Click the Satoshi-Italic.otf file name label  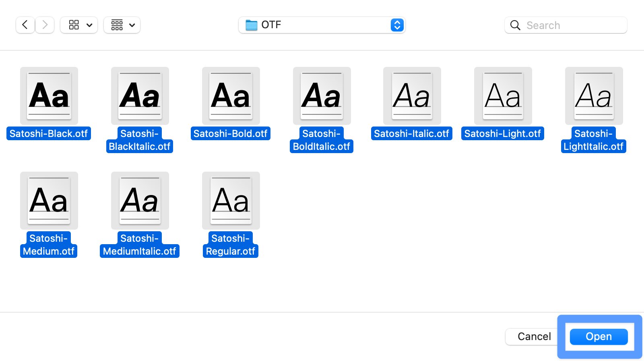point(412,133)
